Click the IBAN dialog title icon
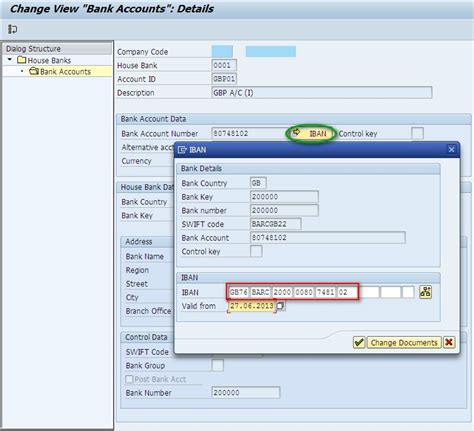The width and height of the screenshot is (474, 431). 182,150
